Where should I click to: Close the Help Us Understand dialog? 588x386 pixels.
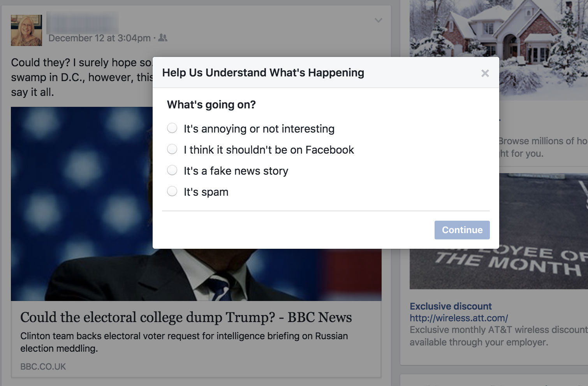[x=485, y=73]
